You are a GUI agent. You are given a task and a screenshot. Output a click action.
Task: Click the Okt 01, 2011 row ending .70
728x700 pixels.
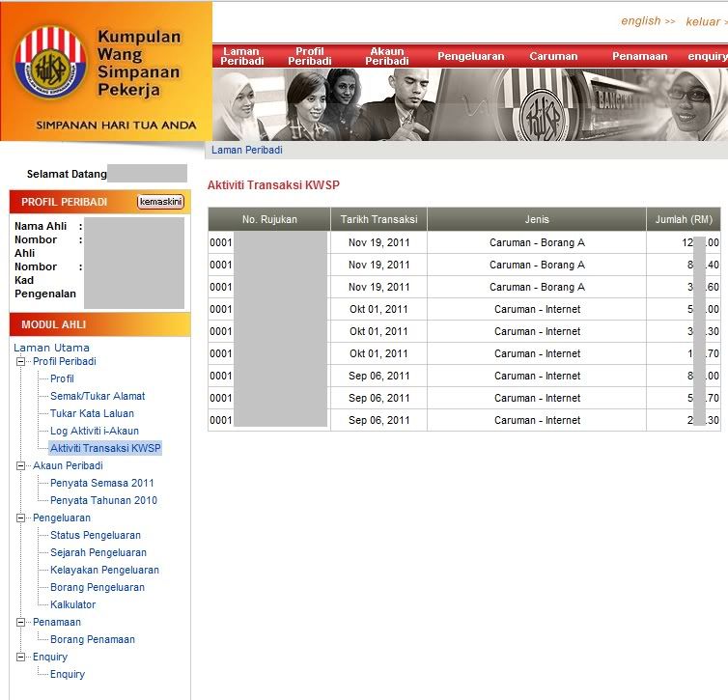pyautogui.click(x=464, y=353)
